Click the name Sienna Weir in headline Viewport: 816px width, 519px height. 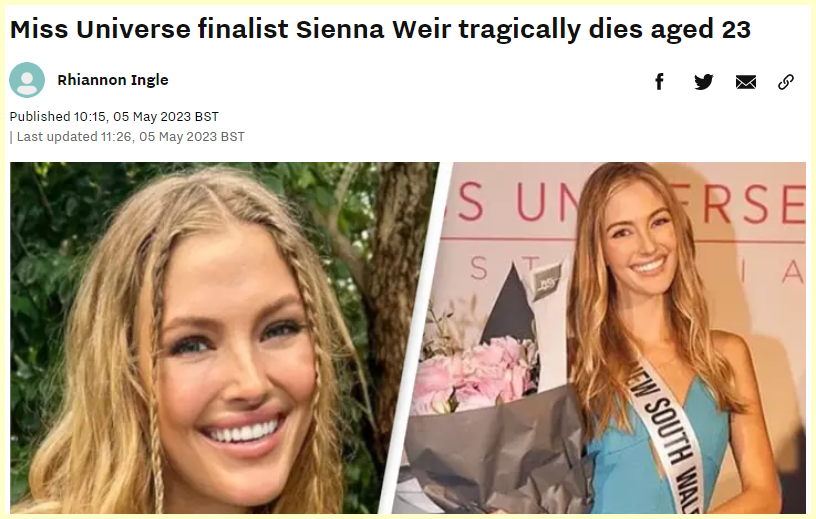click(x=373, y=29)
